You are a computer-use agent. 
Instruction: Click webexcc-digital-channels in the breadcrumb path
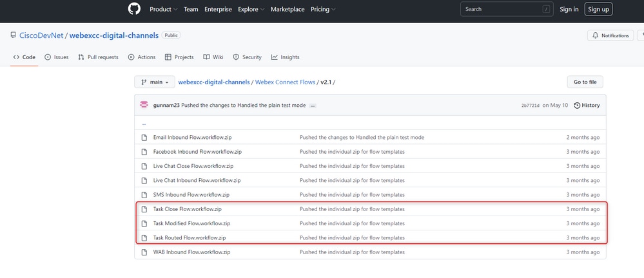214,82
